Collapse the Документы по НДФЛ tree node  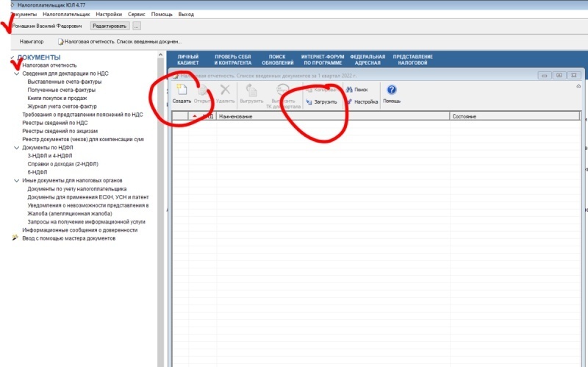click(16, 147)
